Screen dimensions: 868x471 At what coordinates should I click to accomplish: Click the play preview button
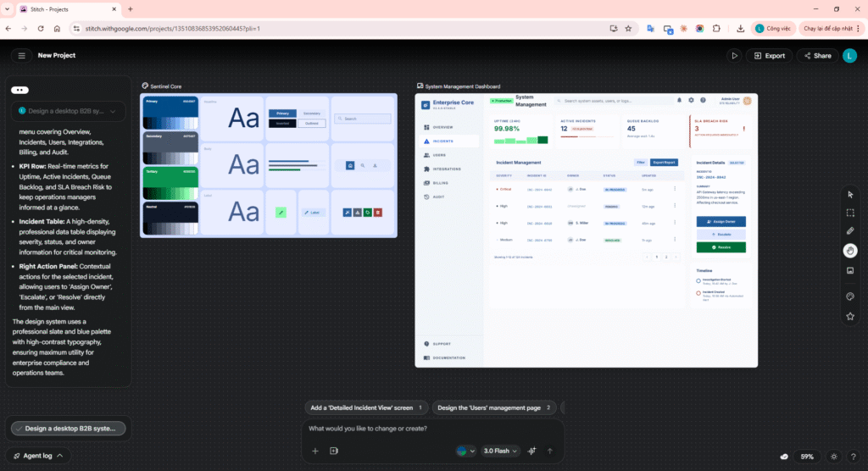point(735,56)
